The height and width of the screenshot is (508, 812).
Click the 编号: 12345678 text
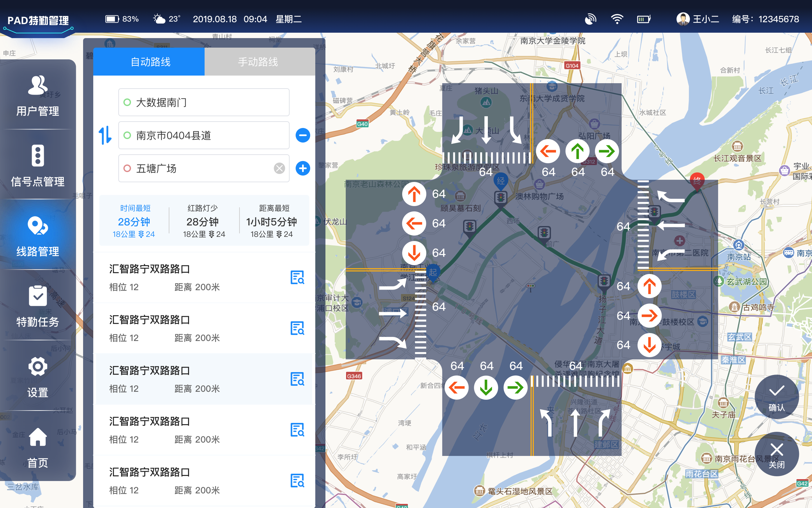pos(765,19)
